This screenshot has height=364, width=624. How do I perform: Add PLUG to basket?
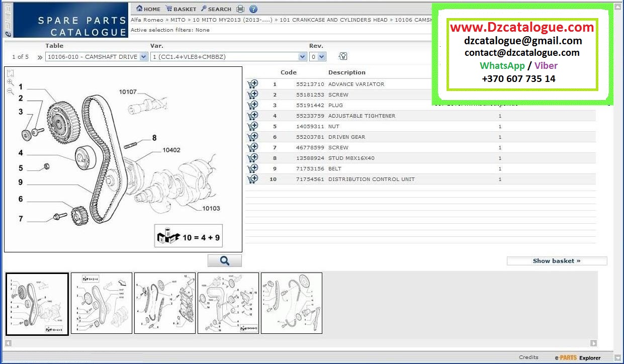(x=252, y=105)
